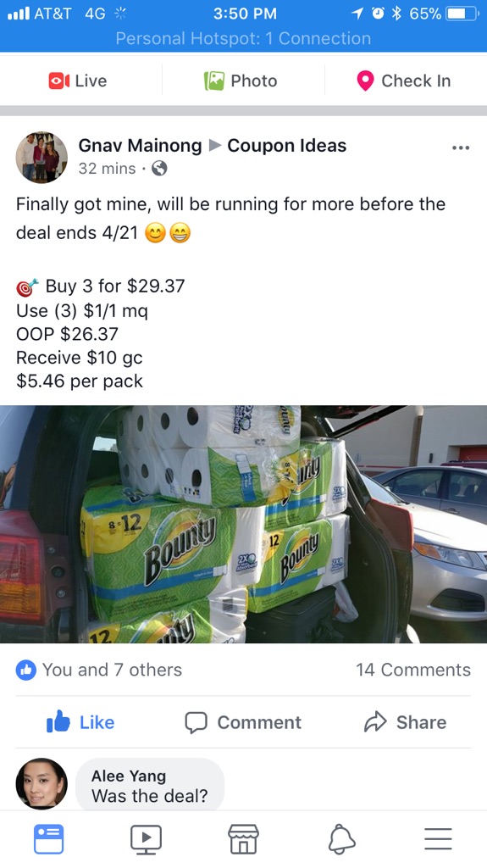Open the Marketplace storefront icon

point(244,839)
